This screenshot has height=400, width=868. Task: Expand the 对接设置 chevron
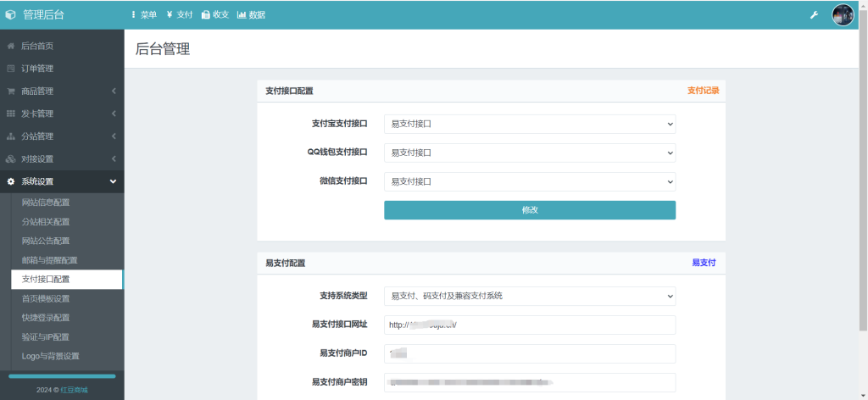pyautogui.click(x=114, y=159)
